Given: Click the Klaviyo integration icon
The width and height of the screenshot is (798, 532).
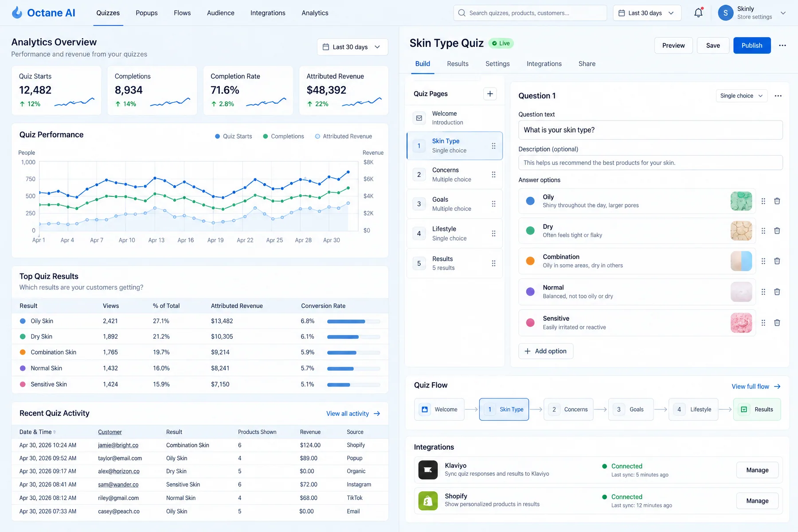Looking at the screenshot, I should tap(428, 470).
